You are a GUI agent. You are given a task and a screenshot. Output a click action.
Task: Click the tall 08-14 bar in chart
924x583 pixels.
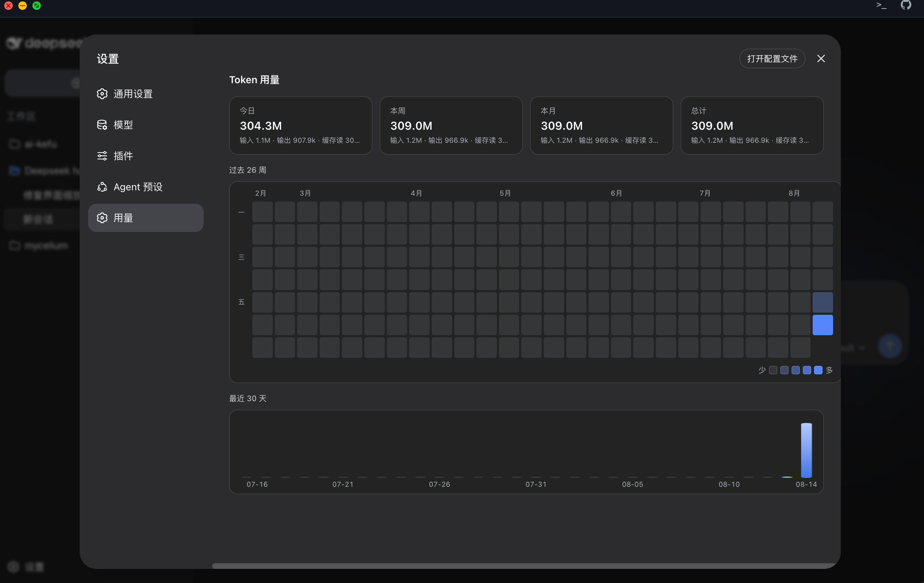pos(806,450)
